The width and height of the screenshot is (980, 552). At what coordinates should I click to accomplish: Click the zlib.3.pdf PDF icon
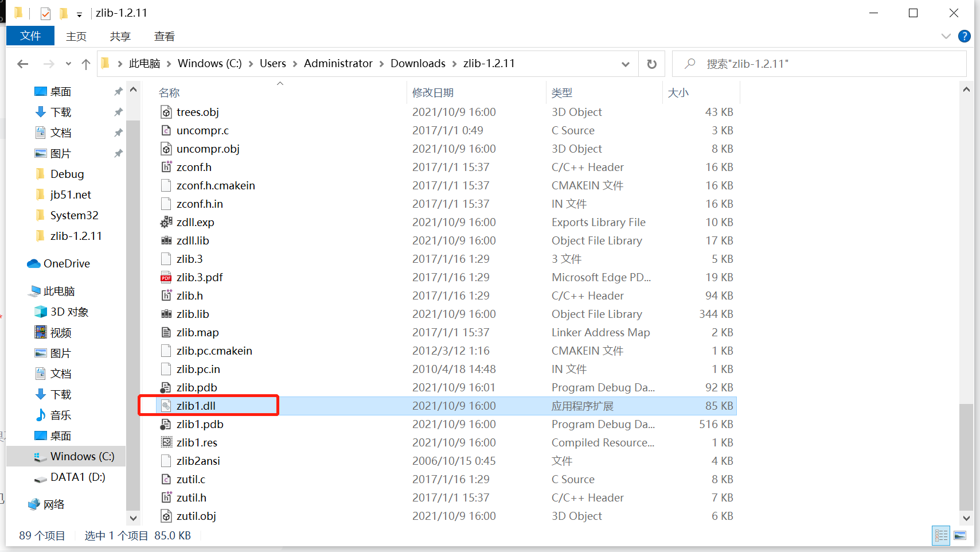166,277
